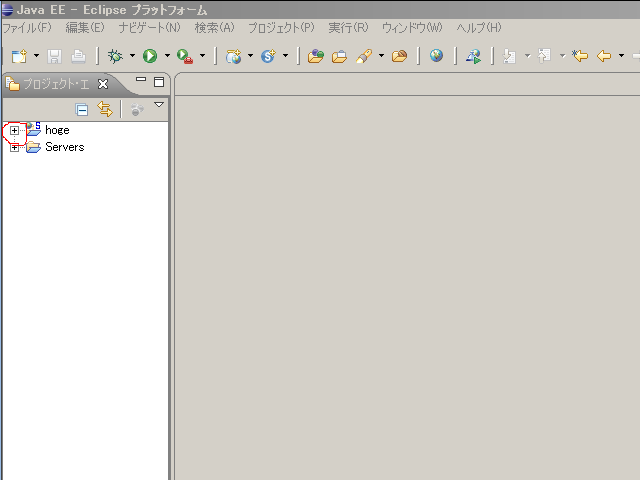Click the Save disk icon
This screenshot has width=640, height=480.
coord(54,56)
